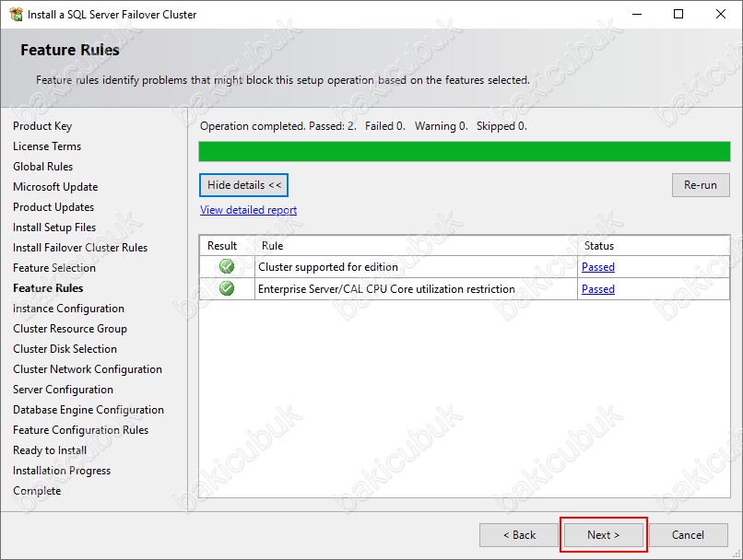Screen dimensions: 743x560
Task: Click the green check for Enterprise Server/CAL CPU Core rule
Action: click(x=227, y=287)
